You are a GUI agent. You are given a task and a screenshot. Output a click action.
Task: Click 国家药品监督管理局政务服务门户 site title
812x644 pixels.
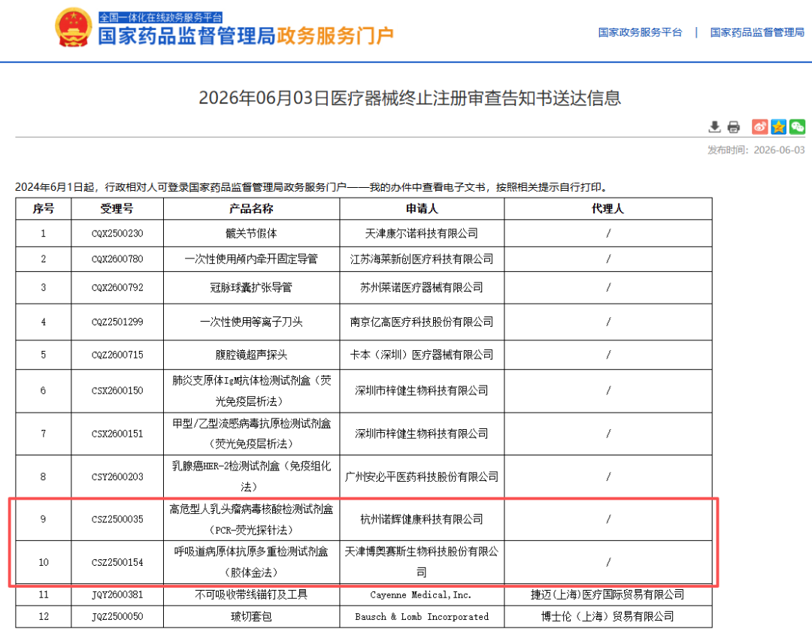(246, 36)
